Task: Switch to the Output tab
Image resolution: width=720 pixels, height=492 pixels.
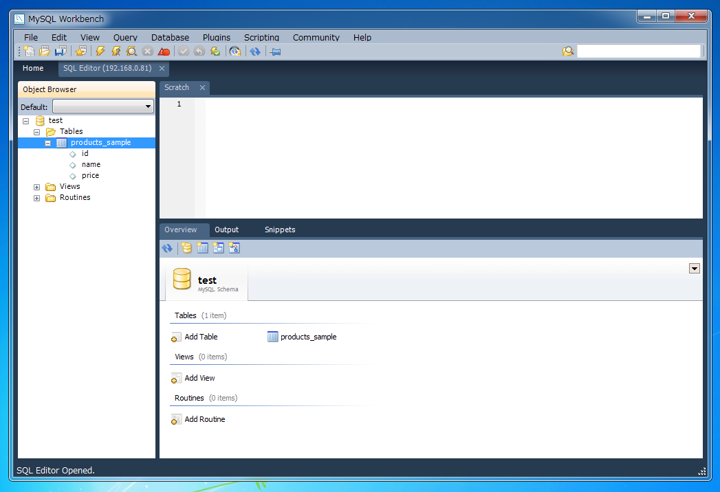Action: click(226, 230)
